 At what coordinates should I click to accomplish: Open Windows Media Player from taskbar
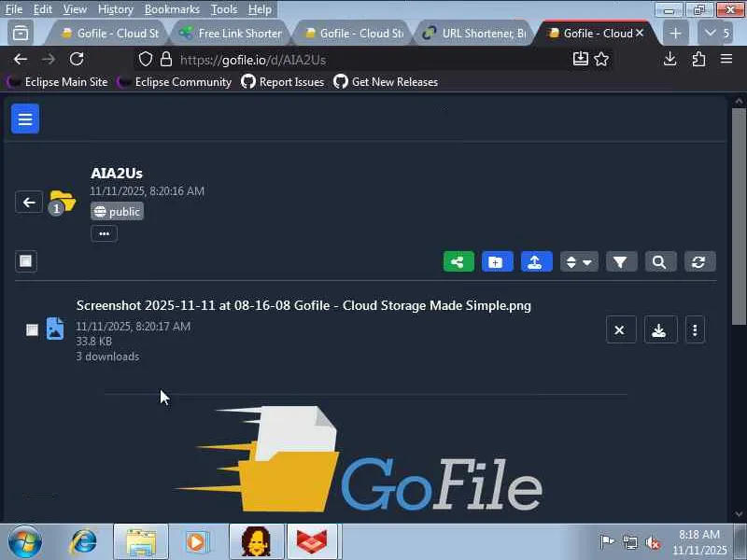point(197,542)
